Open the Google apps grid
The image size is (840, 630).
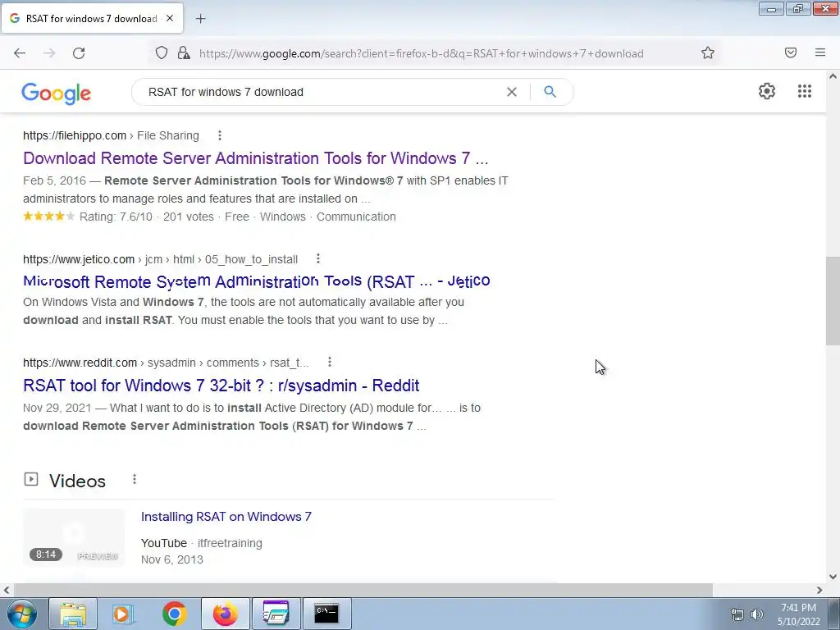tap(804, 91)
